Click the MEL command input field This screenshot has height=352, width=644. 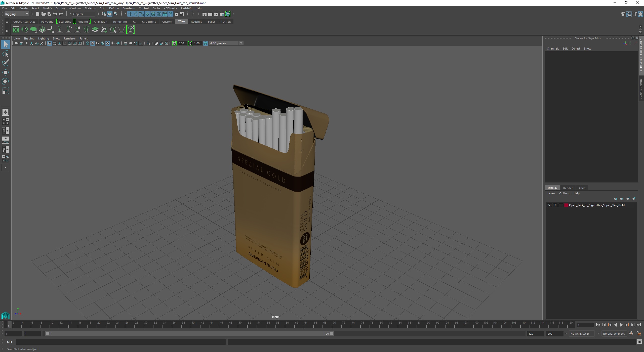121,342
